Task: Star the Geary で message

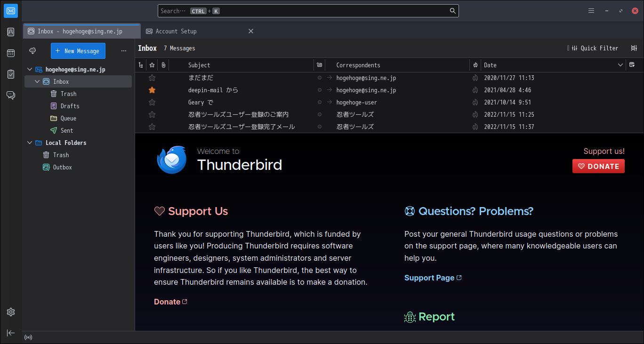Action: pyautogui.click(x=152, y=102)
